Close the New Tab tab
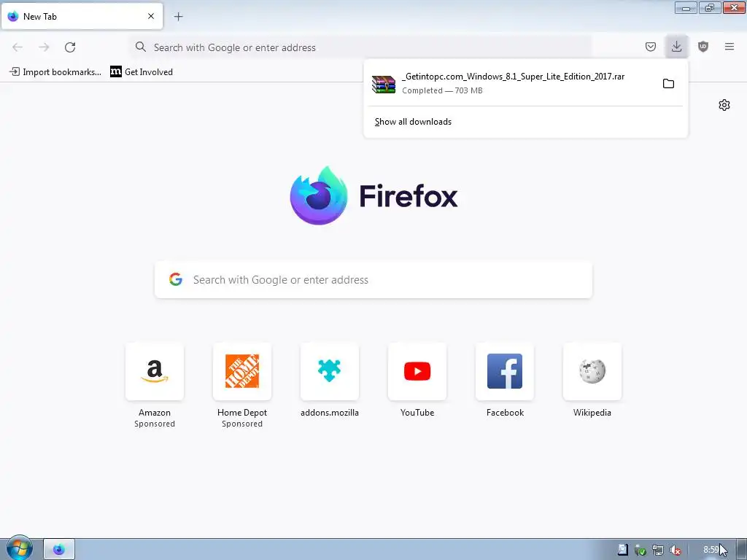This screenshot has width=747, height=560. [151, 16]
